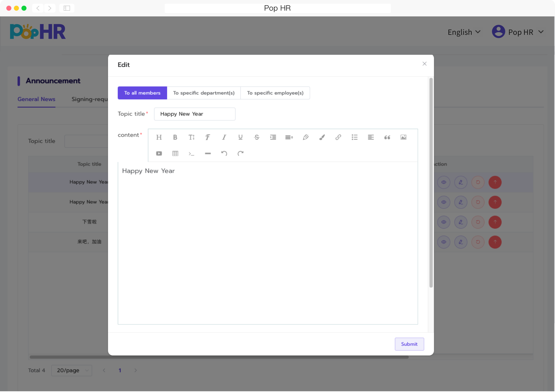Image resolution: width=555 pixels, height=392 pixels.
Task: Select the 下雪啦 table cell
Action: 89,222
